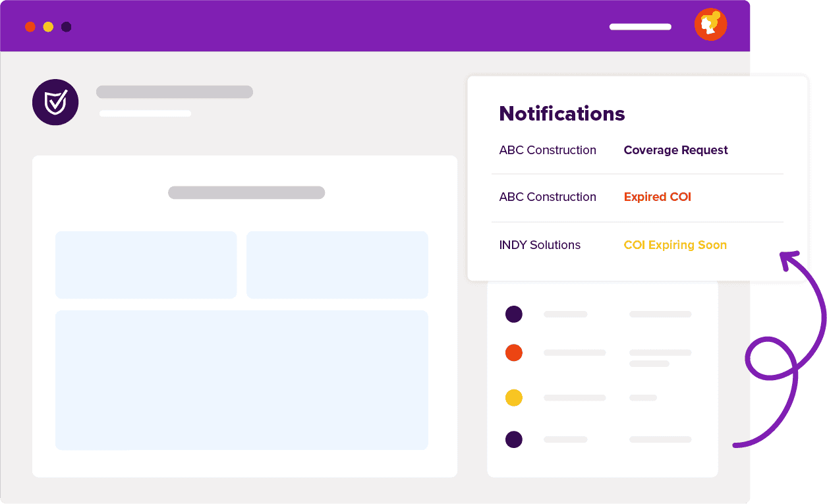This screenshot has width=827, height=504.
Task: Click the Notifications heading
Action: (562, 113)
